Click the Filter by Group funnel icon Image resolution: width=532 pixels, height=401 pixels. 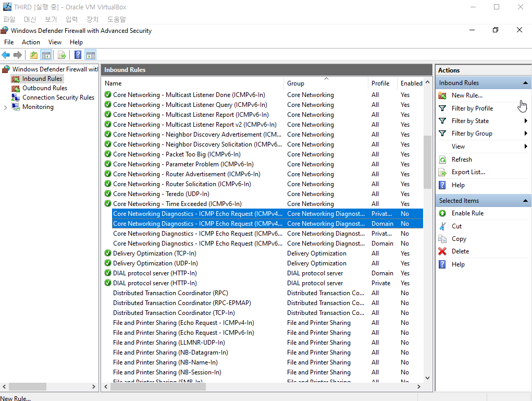tap(442, 133)
